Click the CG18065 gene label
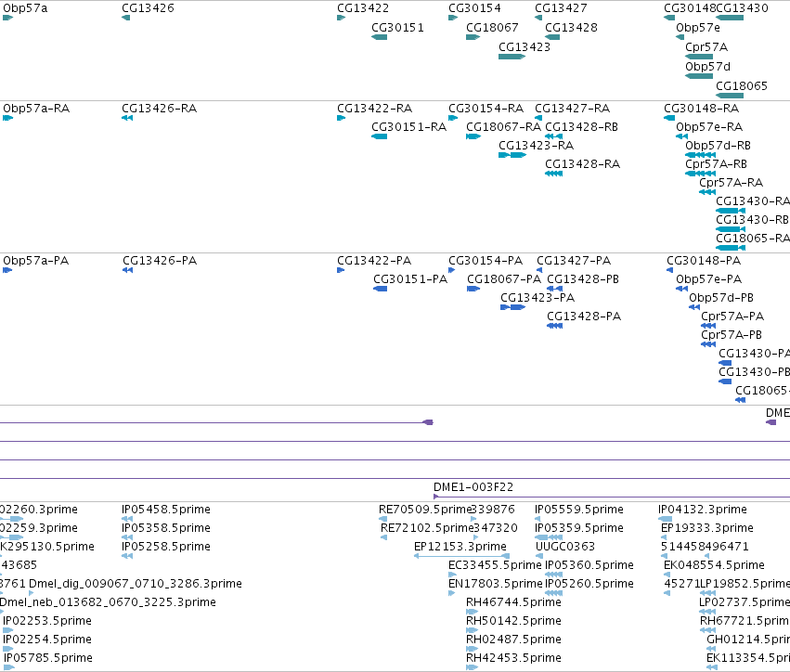This screenshot has width=790, height=672. 742,86
